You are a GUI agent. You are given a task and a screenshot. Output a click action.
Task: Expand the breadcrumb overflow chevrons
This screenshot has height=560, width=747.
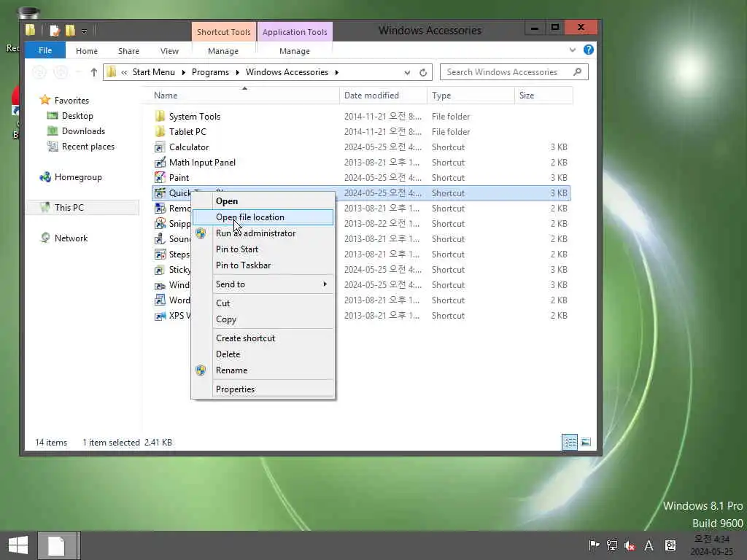(x=124, y=72)
